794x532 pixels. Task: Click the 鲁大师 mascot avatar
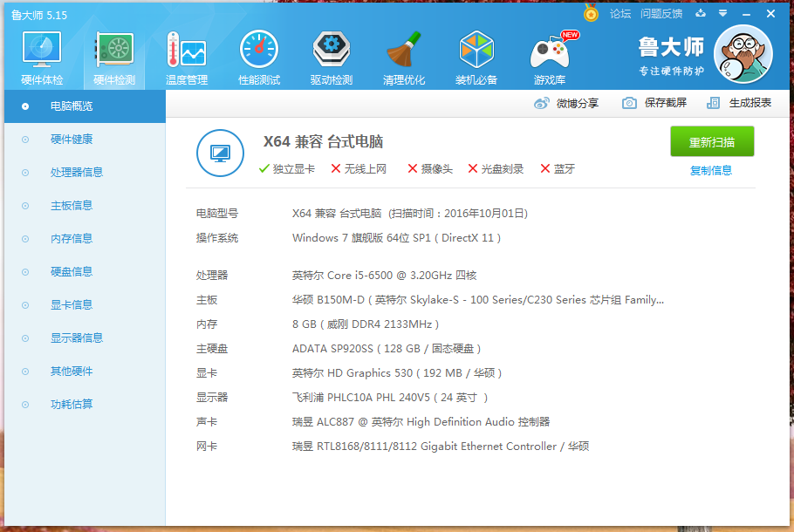743,54
